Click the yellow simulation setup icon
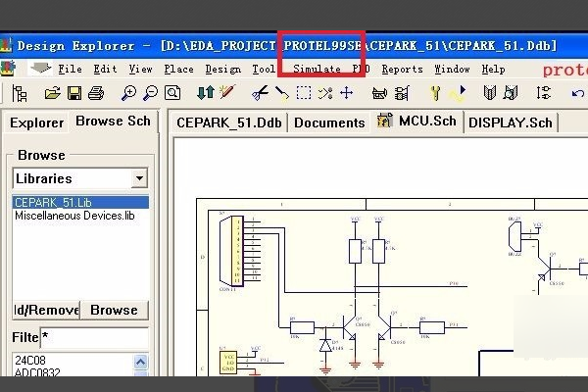This screenshot has width=588, height=392. point(435,93)
